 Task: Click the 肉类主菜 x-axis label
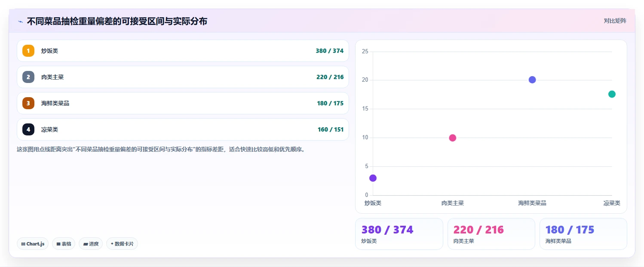(452, 203)
